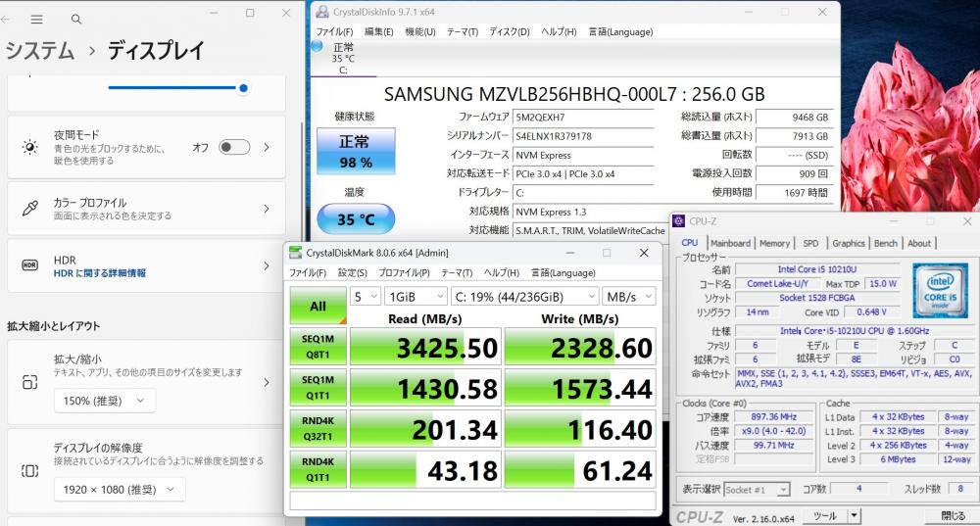Click the CrystalDiskInfo title bar app icon
The height and width of the screenshot is (526, 980).
tap(321, 12)
